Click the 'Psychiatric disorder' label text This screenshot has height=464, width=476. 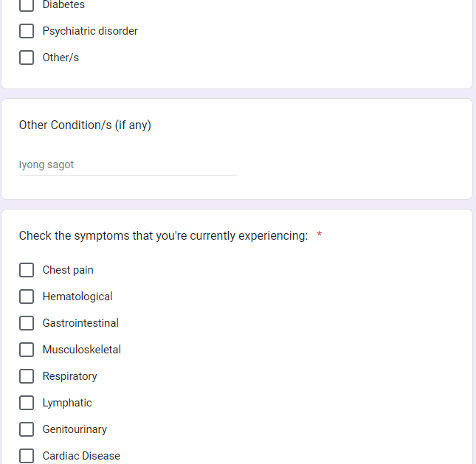(90, 31)
